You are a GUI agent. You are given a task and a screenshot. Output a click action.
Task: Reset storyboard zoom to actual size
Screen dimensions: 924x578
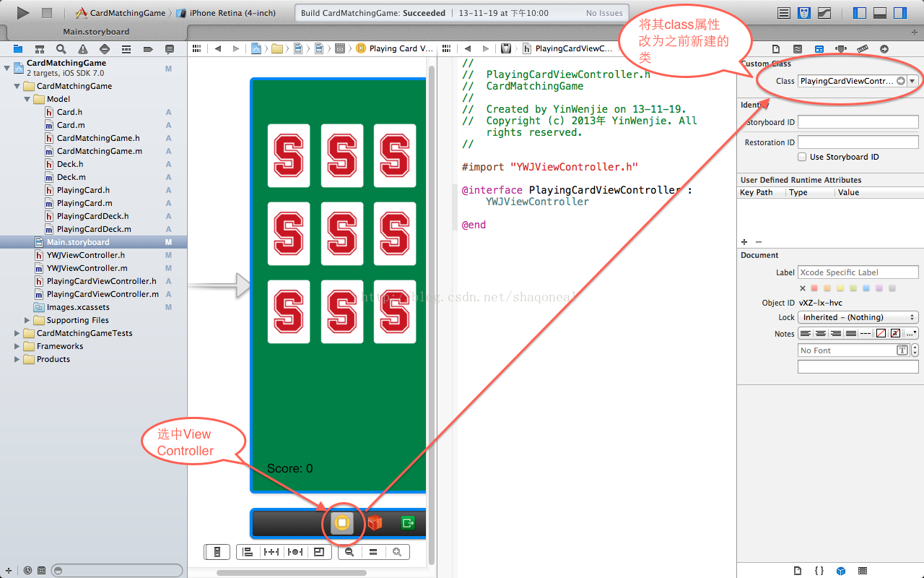373,552
